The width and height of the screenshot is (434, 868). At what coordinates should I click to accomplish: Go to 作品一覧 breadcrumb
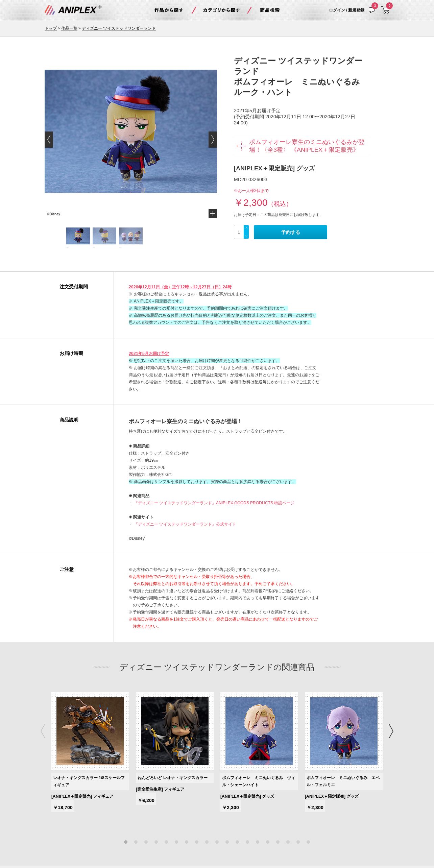pyautogui.click(x=69, y=28)
